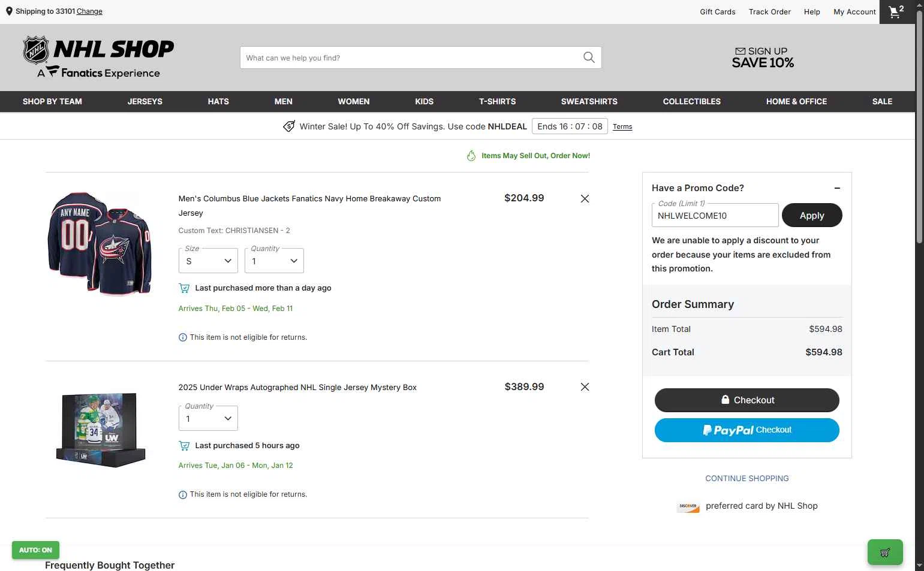Open the Track Order link
The height and width of the screenshot is (571, 924).
point(770,12)
